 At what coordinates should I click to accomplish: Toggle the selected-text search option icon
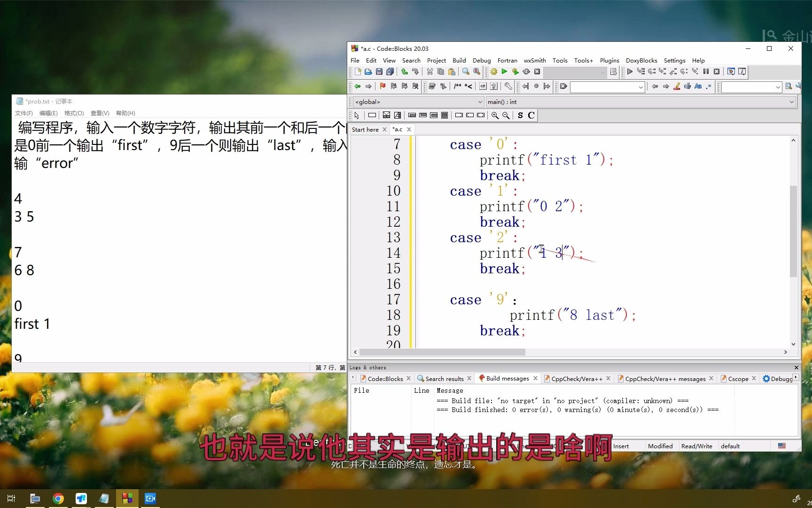pos(687,87)
